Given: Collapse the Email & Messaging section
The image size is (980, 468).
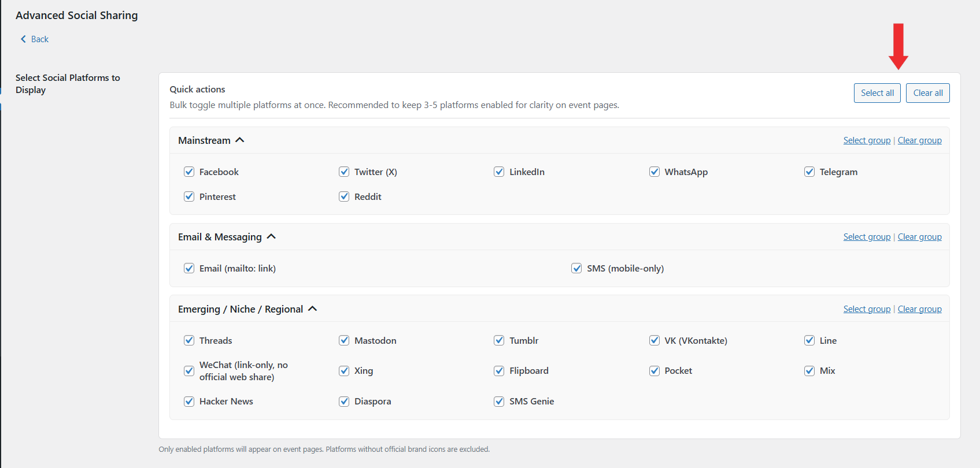Looking at the screenshot, I should pyautogui.click(x=271, y=237).
